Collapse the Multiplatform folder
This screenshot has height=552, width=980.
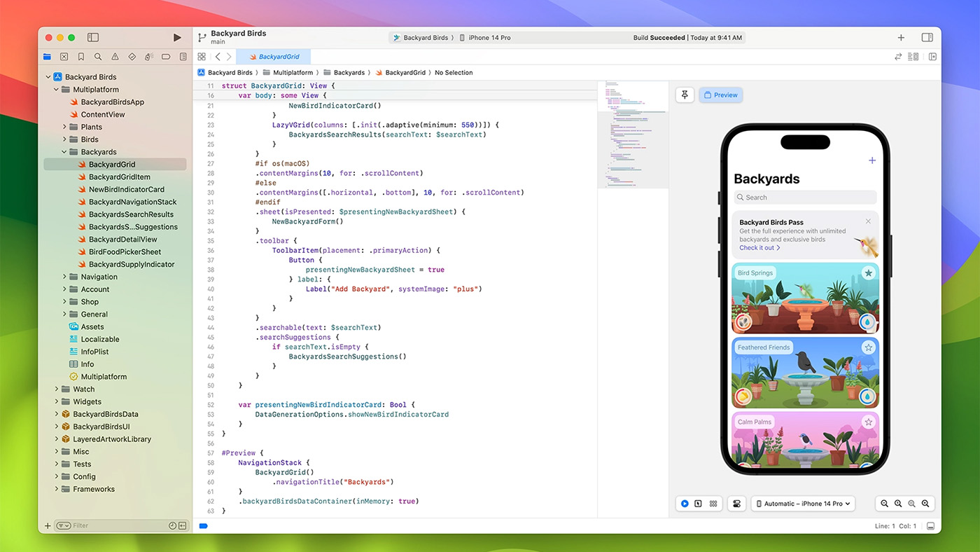pyautogui.click(x=57, y=90)
